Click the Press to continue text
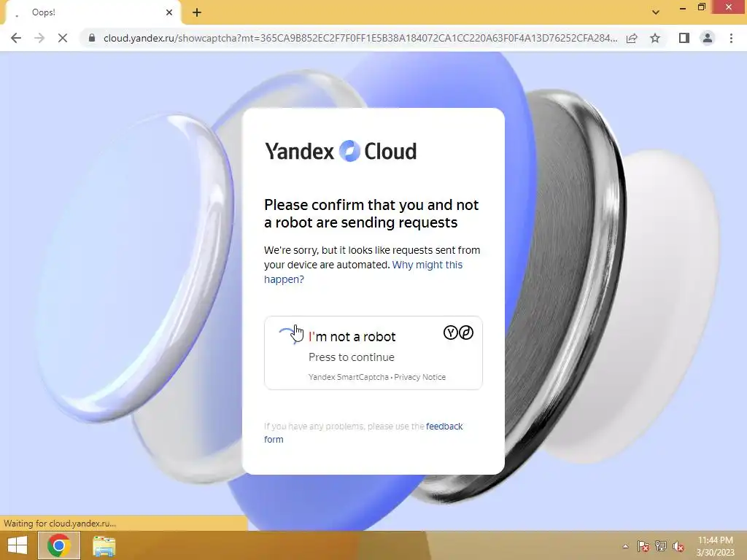Viewport: 747px width, 560px height. [352, 357]
